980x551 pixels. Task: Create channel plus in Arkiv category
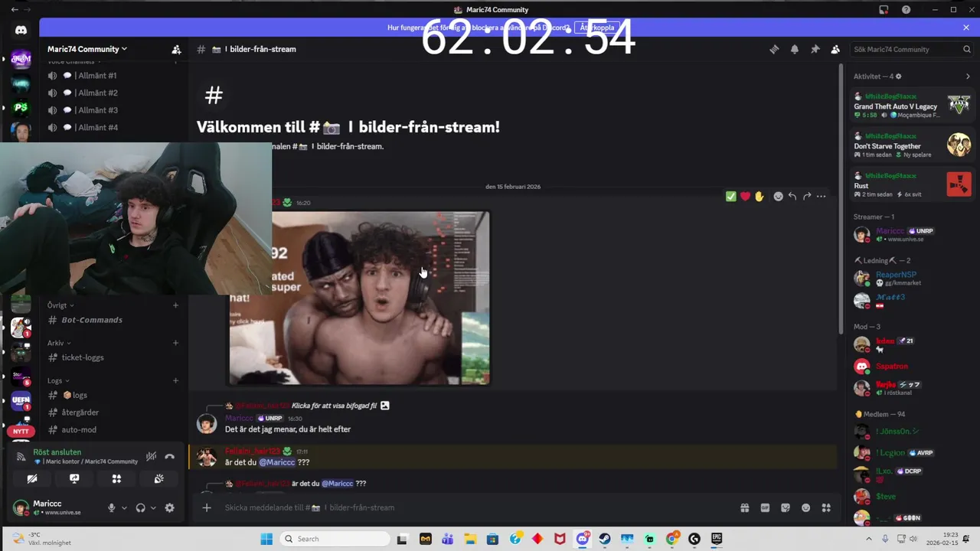[x=175, y=343]
